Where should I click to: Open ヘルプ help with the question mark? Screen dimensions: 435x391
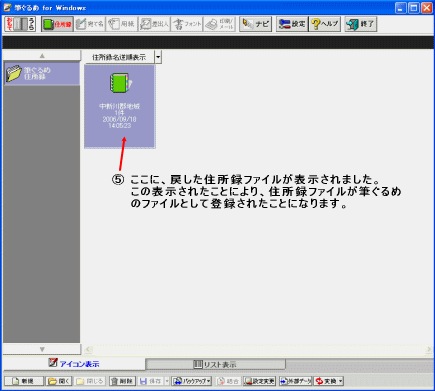[325, 24]
